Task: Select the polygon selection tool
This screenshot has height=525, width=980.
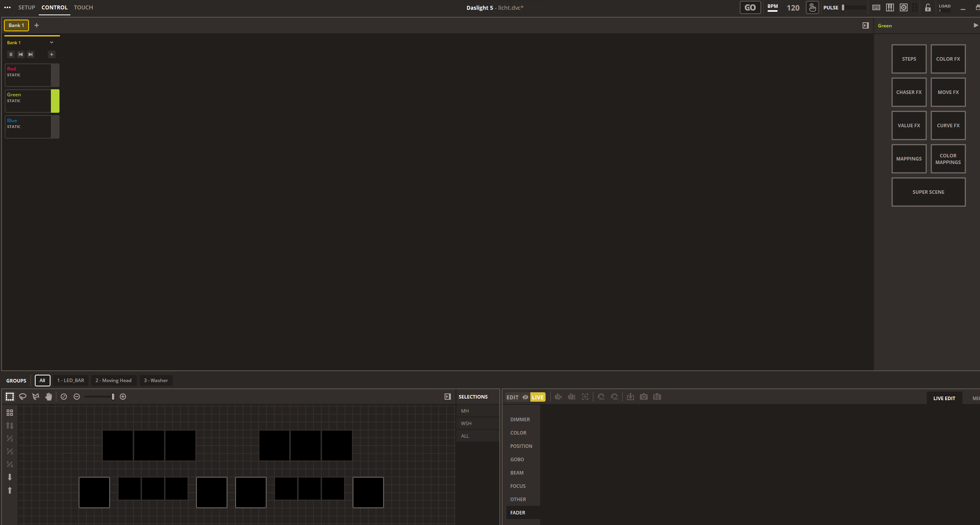Action: [x=36, y=397]
